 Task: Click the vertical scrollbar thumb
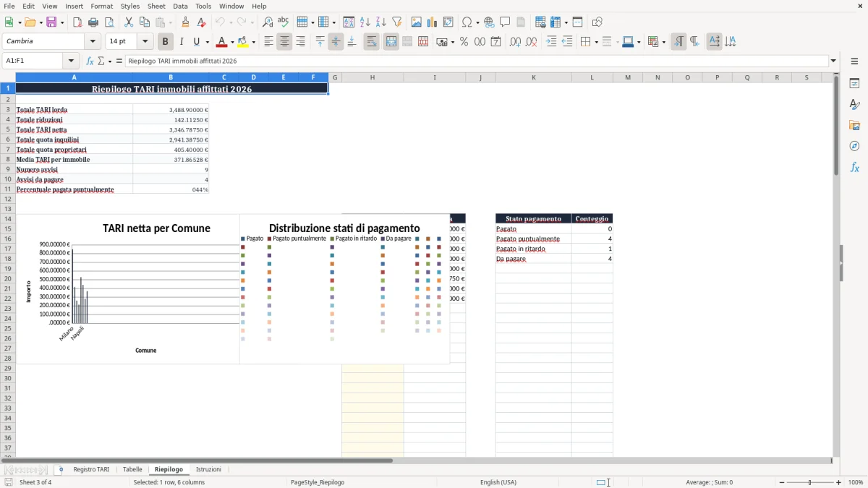click(836, 124)
